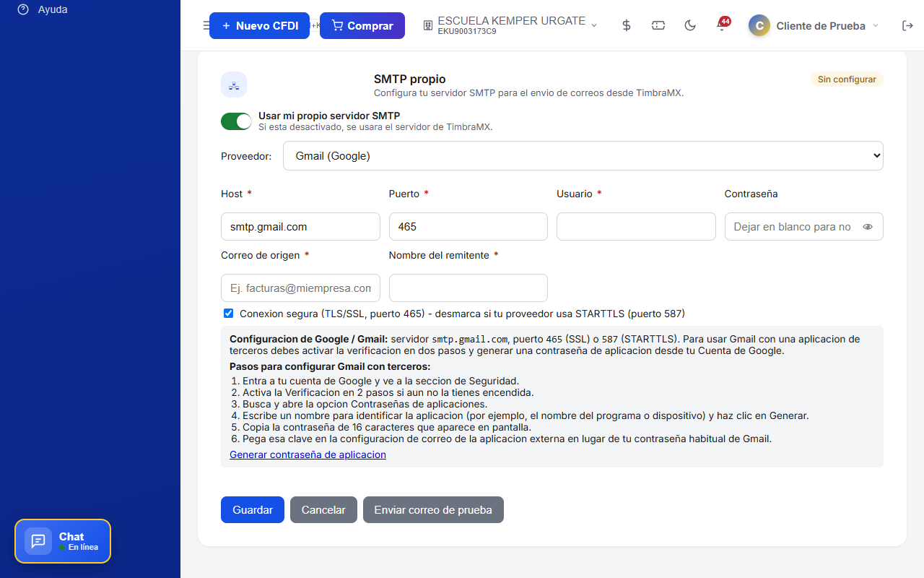
Task: Click Enviar correo de prueba
Action: tap(433, 509)
